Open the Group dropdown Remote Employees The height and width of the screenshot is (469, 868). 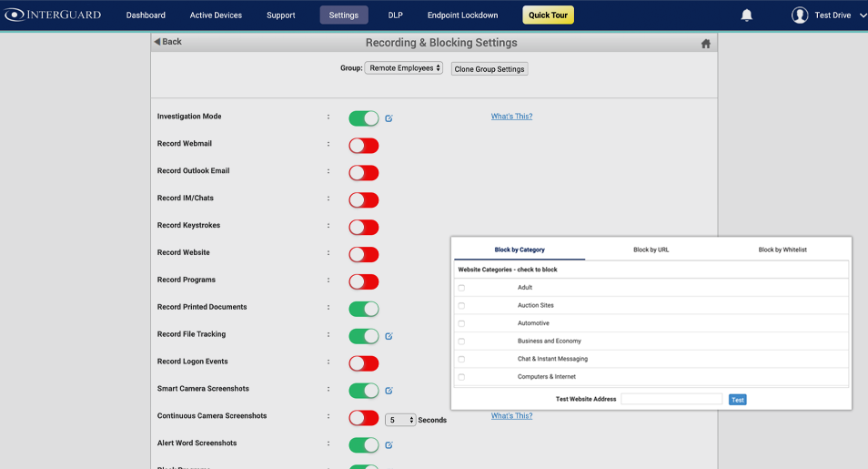pos(403,68)
